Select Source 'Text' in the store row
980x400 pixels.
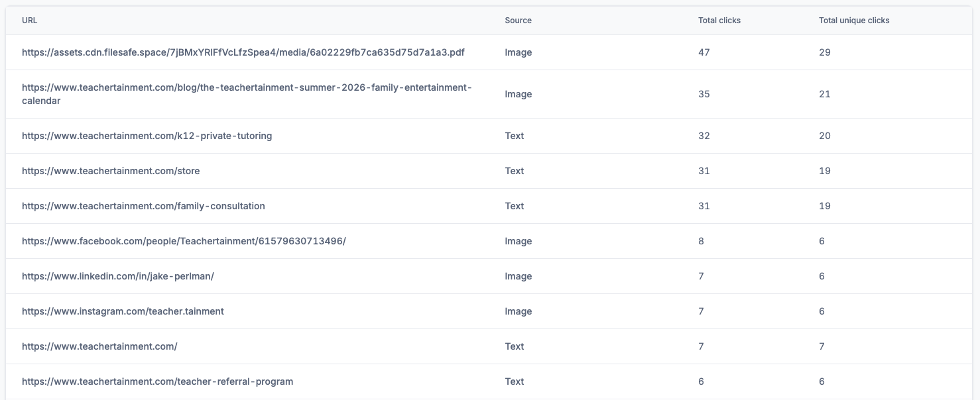pos(514,171)
